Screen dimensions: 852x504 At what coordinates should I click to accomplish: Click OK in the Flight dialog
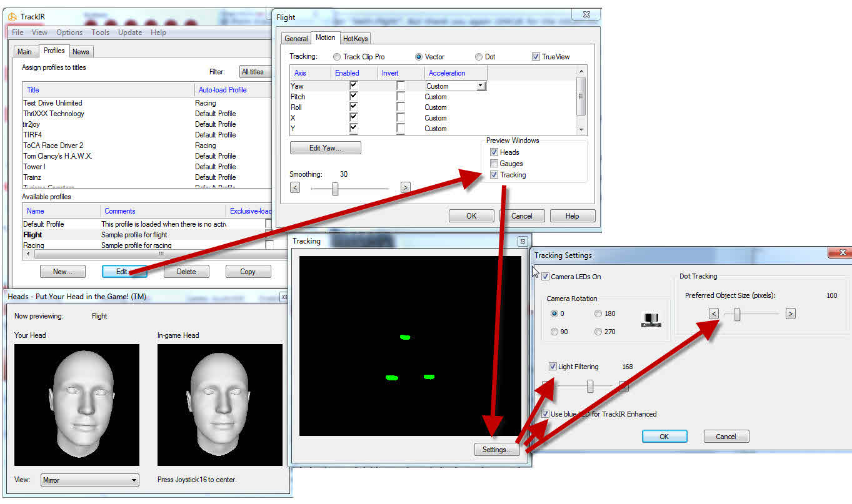point(471,216)
